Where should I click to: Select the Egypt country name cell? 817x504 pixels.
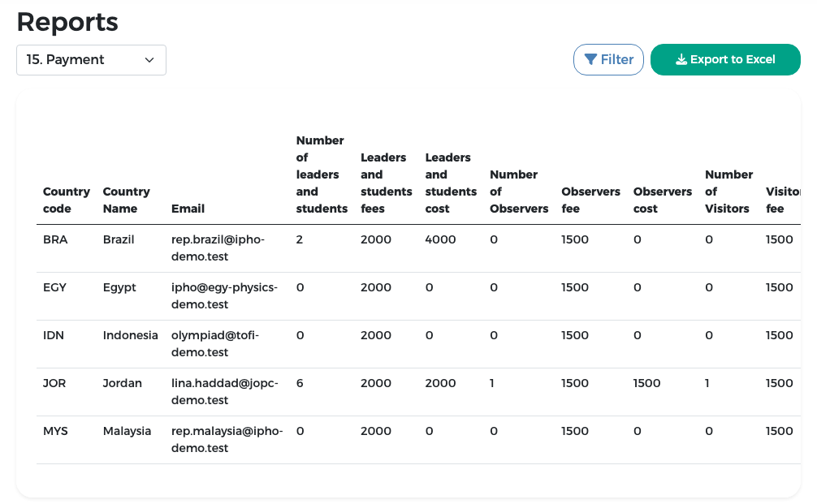pos(119,288)
